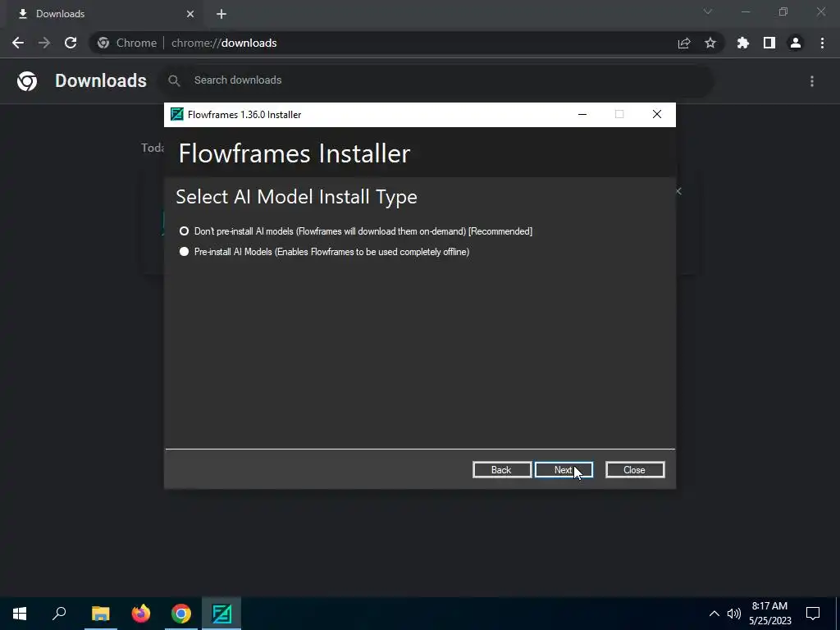Go to the Next installer step
Viewport: 840px width, 630px height.
point(564,470)
